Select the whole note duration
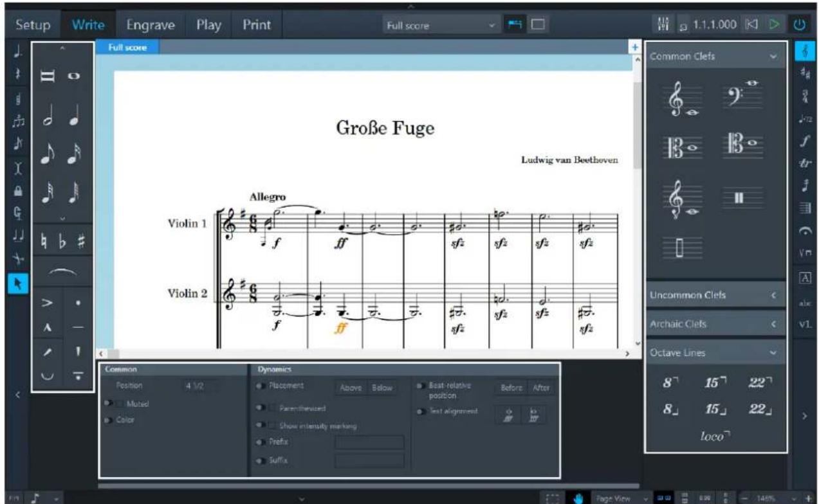This screenshot has width=819, height=504. click(x=74, y=76)
